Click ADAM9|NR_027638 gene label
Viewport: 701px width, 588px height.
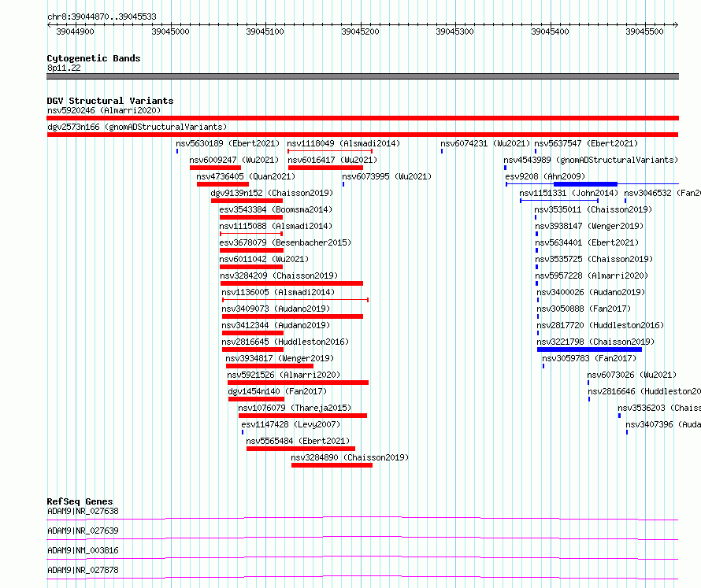pyautogui.click(x=83, y=511)
